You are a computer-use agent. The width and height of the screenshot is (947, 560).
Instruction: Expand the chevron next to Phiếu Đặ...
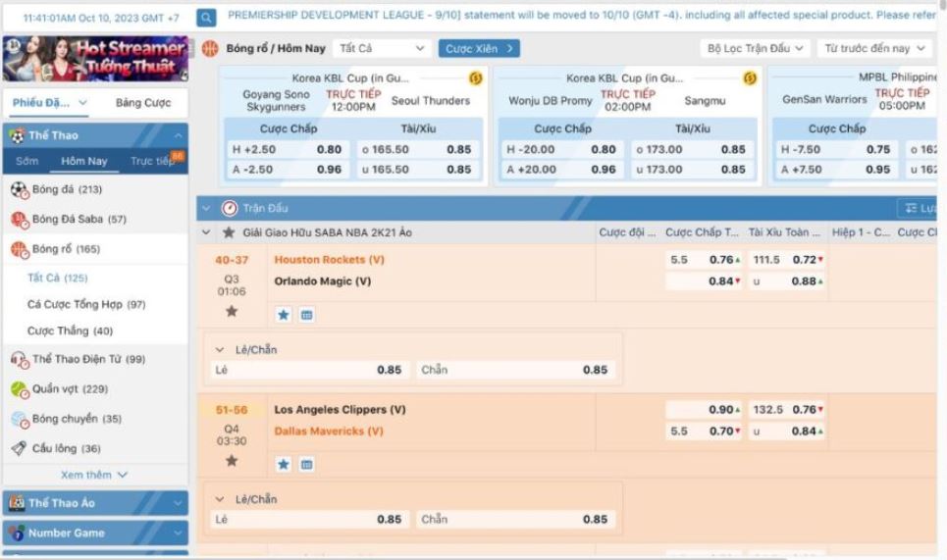coord(82,103)
